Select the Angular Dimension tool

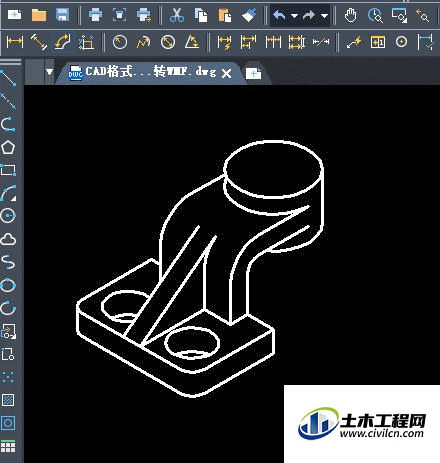pos(192,42)
